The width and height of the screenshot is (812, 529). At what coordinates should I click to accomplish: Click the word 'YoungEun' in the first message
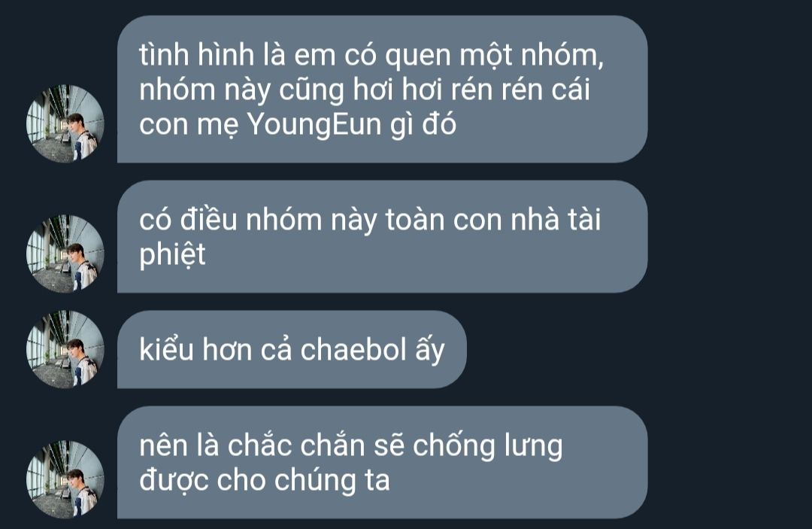point(314,125)
